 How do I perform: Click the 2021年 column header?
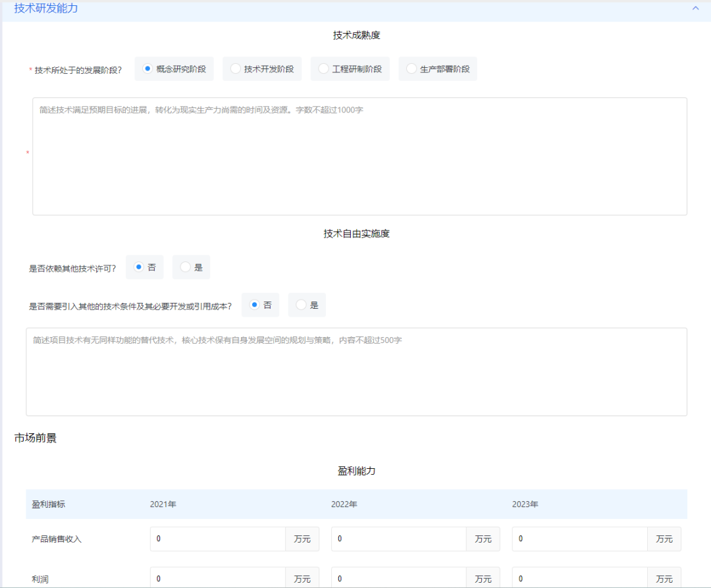coord(163,504)
